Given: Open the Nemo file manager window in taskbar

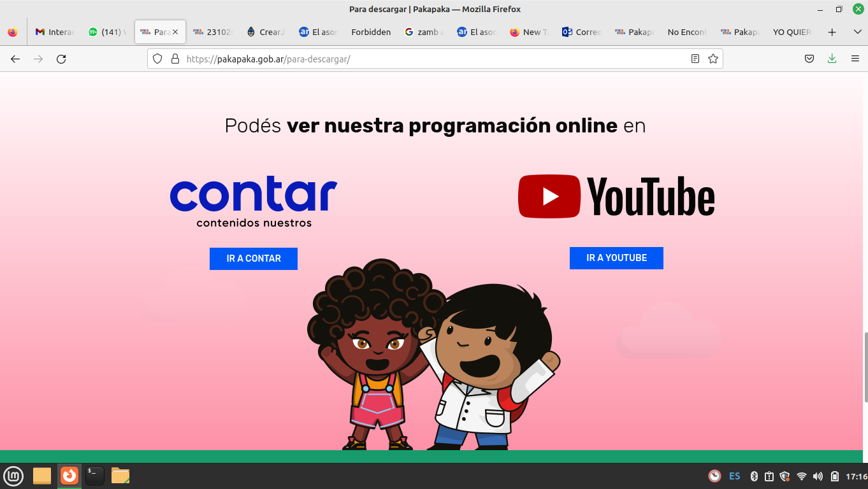Looking at the screenshot, I should [x=120, y=476].
